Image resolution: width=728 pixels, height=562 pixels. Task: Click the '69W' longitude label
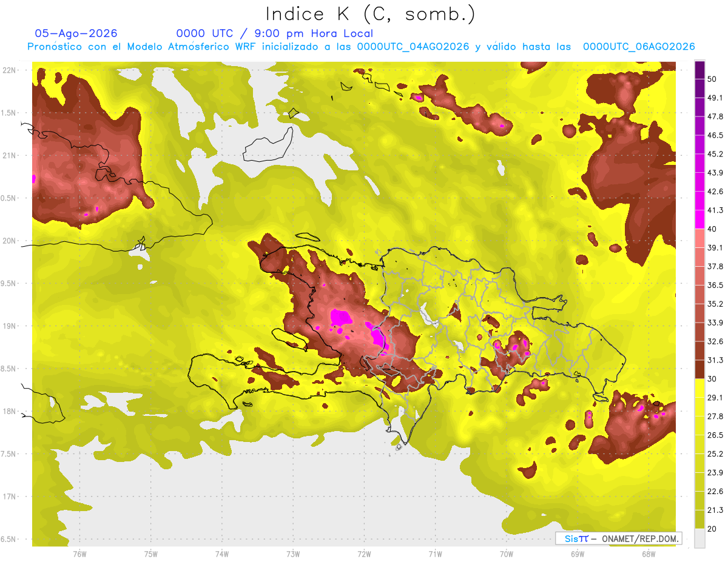578,554
